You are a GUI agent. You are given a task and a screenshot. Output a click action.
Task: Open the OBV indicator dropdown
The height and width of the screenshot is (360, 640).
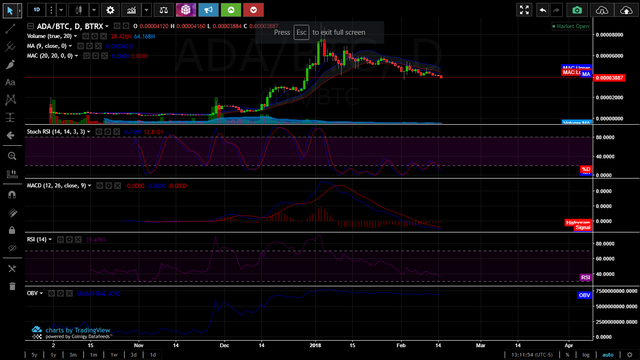tap(41, 293)
